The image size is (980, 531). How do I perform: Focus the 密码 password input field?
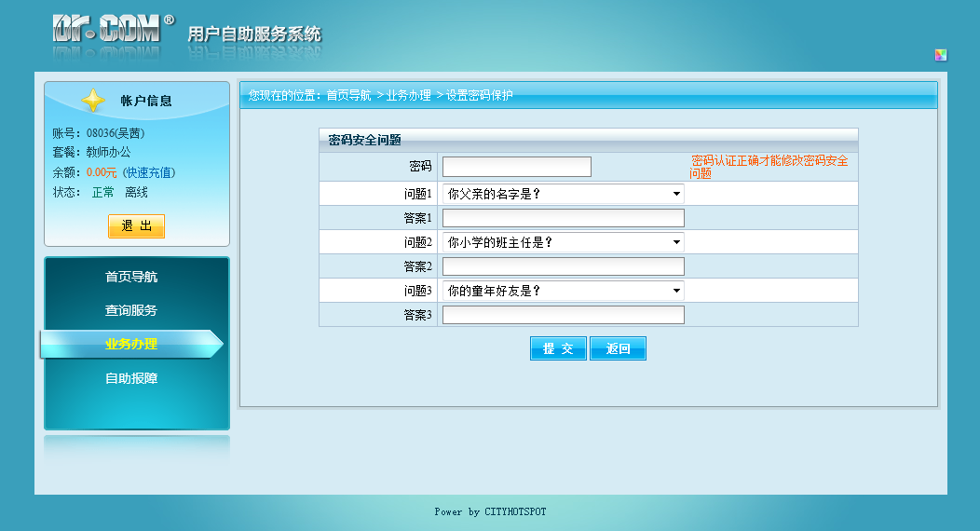pos(516,167)
